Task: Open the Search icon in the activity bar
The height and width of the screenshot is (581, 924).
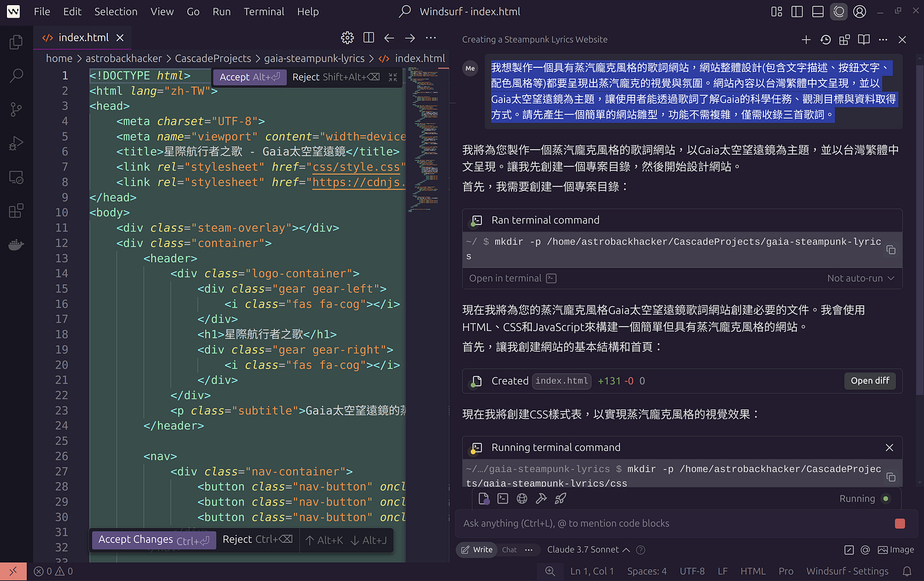Action: point(16,75)
